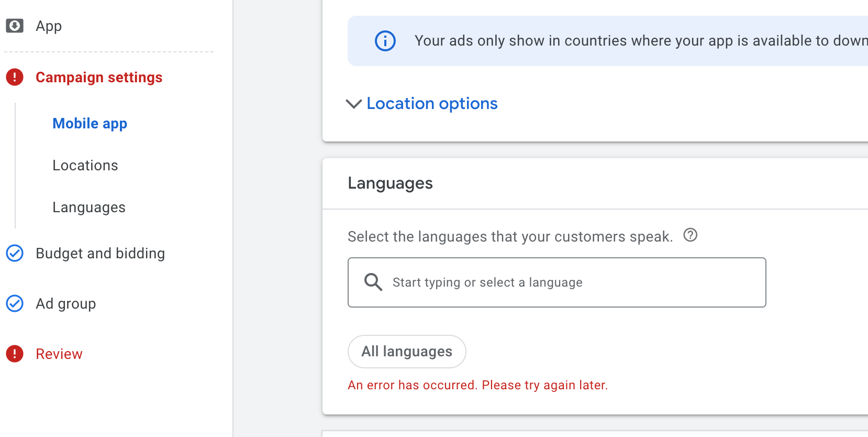Click the App download icon in sidebar
This screenshot has width=868, height=437.
coord(15,26)
